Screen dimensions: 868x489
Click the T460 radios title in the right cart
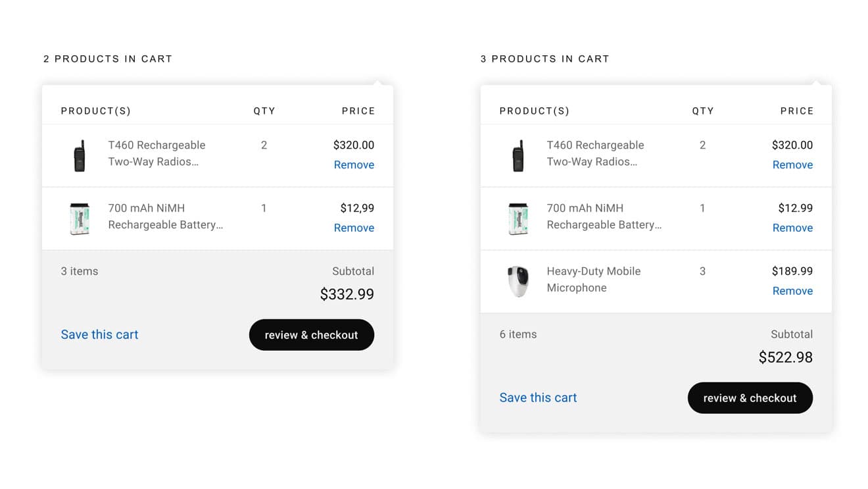595,153
